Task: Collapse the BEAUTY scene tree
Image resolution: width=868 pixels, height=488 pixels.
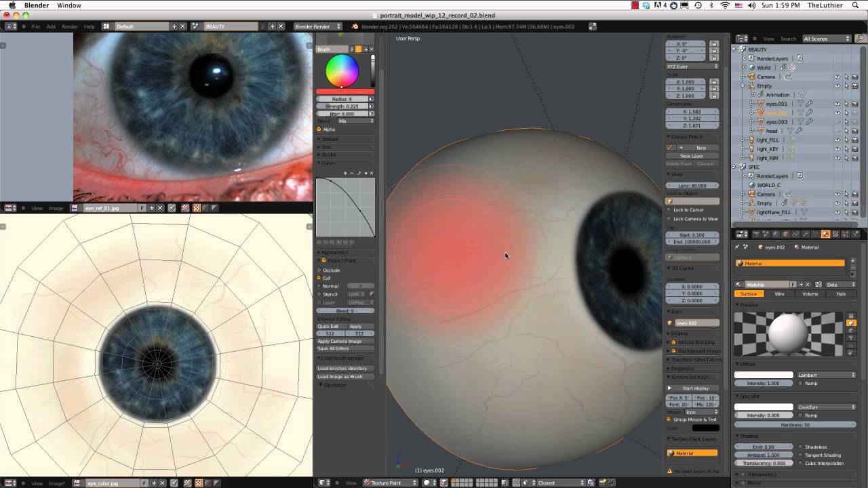Action: 735,49
